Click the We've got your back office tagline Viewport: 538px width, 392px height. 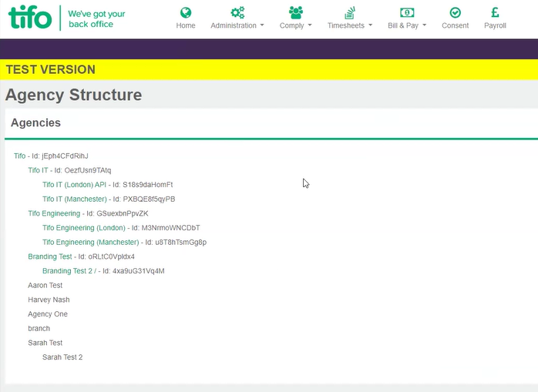point(97,18)
